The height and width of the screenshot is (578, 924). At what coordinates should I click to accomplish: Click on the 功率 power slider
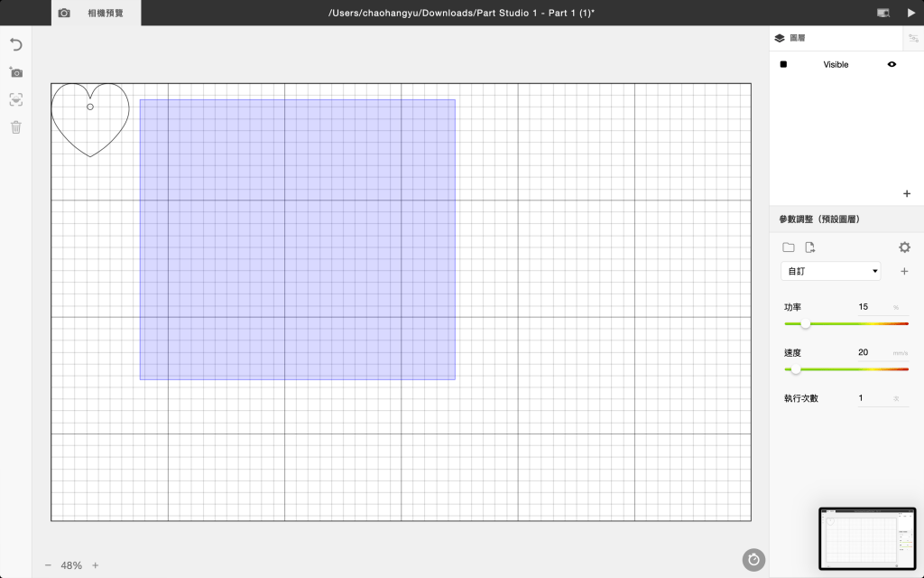846,323
